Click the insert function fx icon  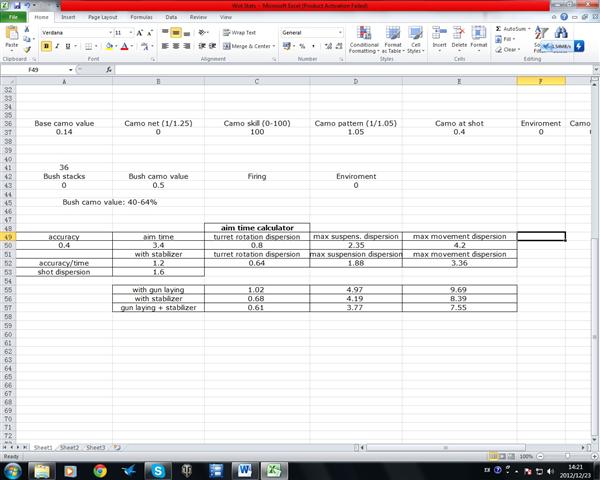(x=108, y=70)
